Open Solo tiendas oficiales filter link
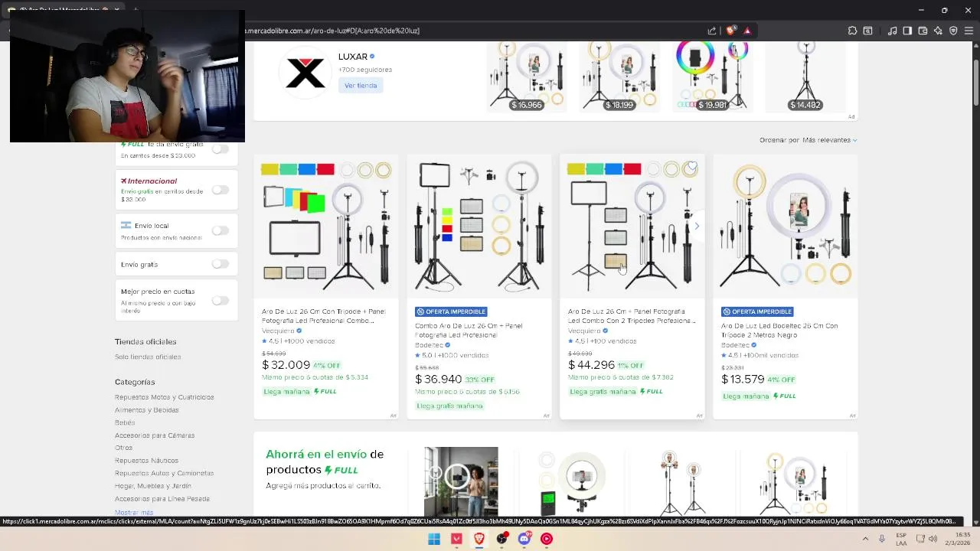 click(x=148, y=357)
